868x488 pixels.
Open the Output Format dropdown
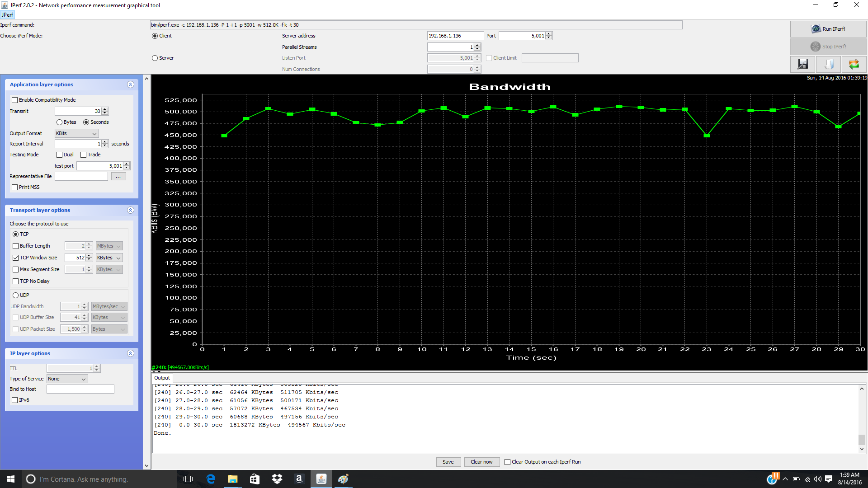76,133
